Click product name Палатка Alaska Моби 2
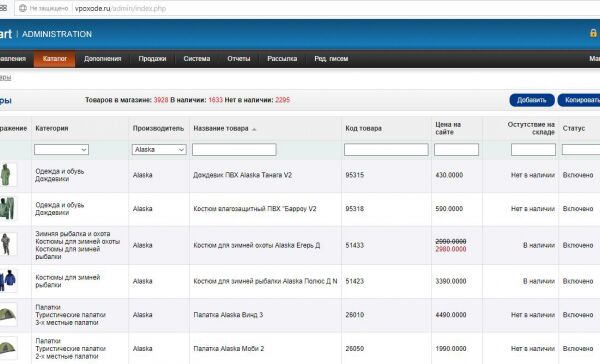Screen dimensions: 600x364 click(x=229, y=348)
